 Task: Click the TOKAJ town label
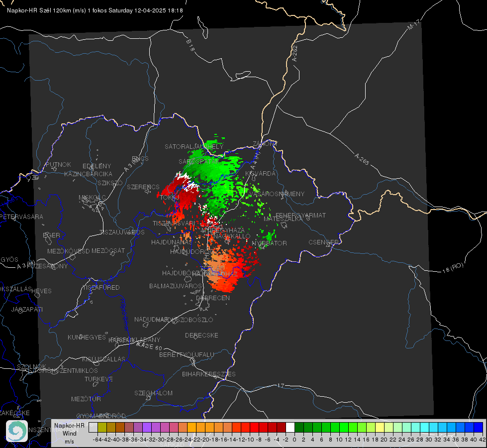170,198
